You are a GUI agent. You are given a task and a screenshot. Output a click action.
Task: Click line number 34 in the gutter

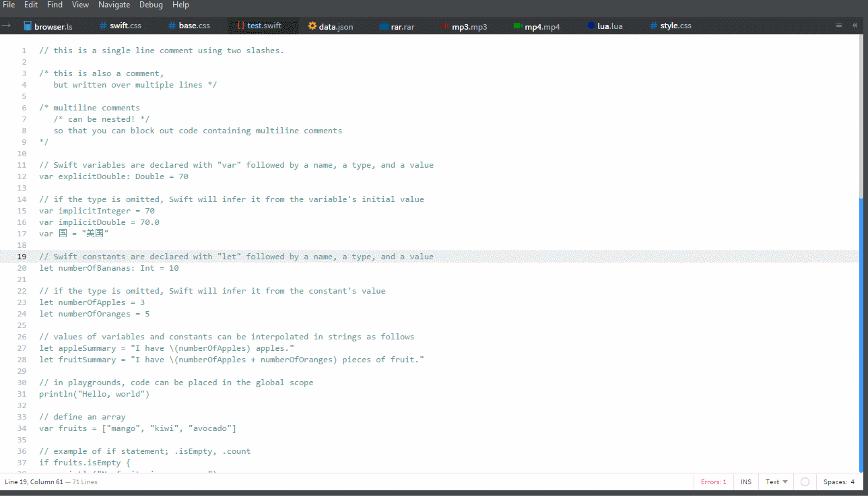22,428
